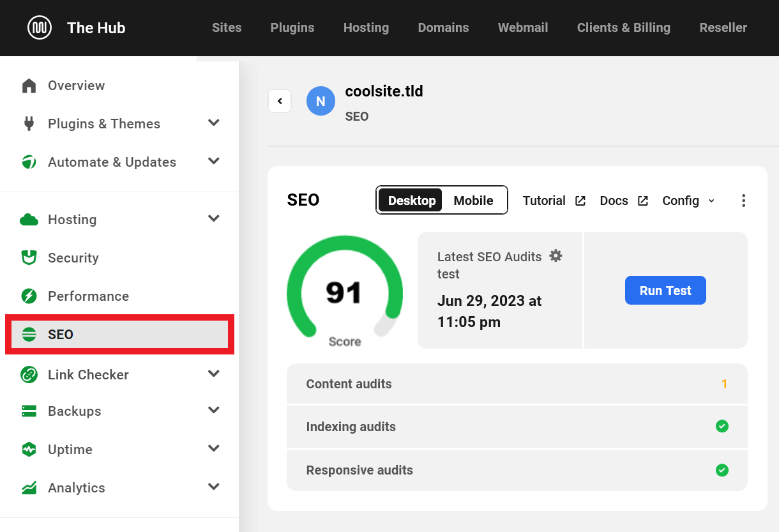The width and height of the screenshot is (779, 532).
Task: Switch to Desktop view
Action: click(411, 201)
